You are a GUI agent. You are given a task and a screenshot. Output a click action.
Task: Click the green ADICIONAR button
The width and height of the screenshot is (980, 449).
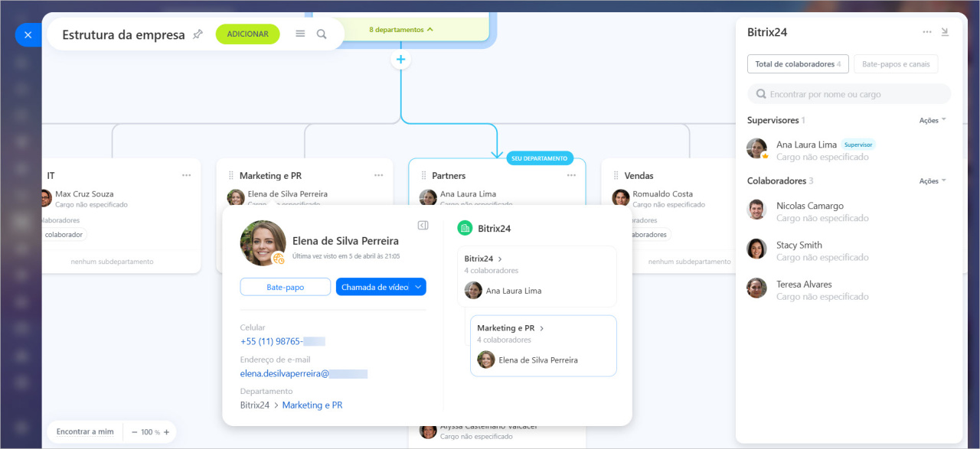pos(247,34)
